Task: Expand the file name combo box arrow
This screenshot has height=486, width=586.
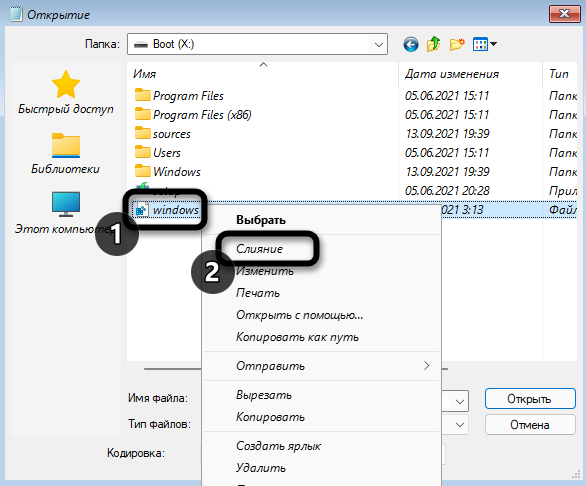Action: pos(460,402)
